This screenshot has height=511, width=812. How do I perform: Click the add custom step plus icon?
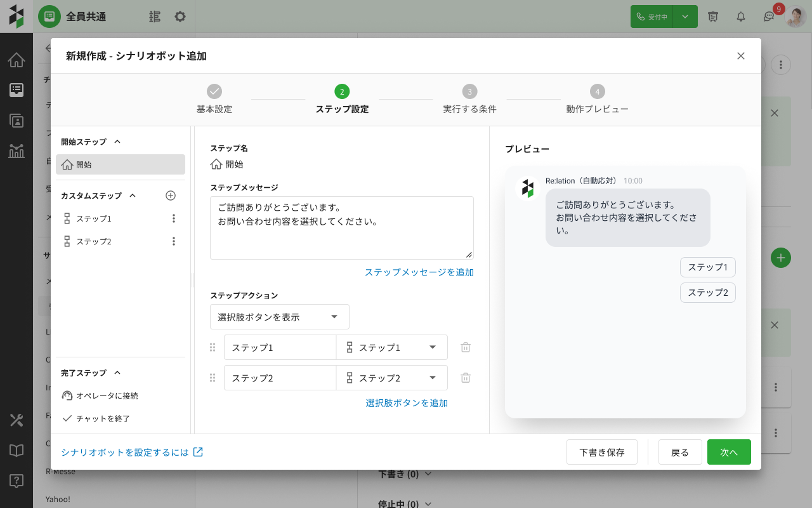tap(170, 196)
